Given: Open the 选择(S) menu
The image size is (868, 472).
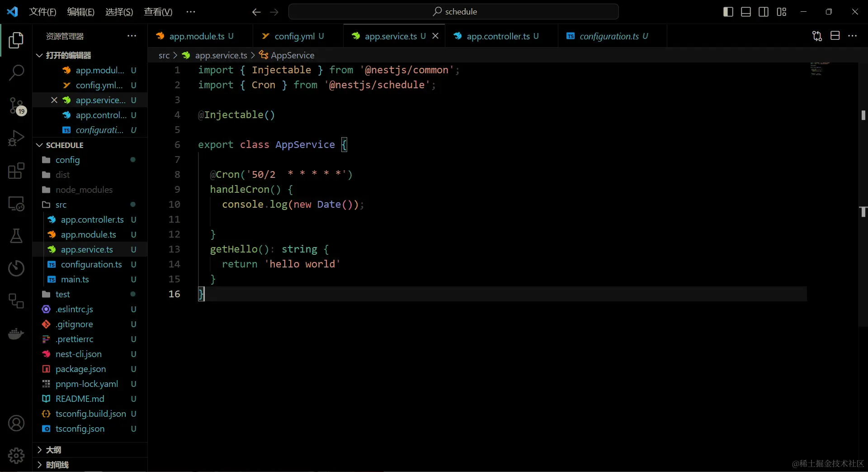Looking at the screenshot, I should (x=119, y=12).
